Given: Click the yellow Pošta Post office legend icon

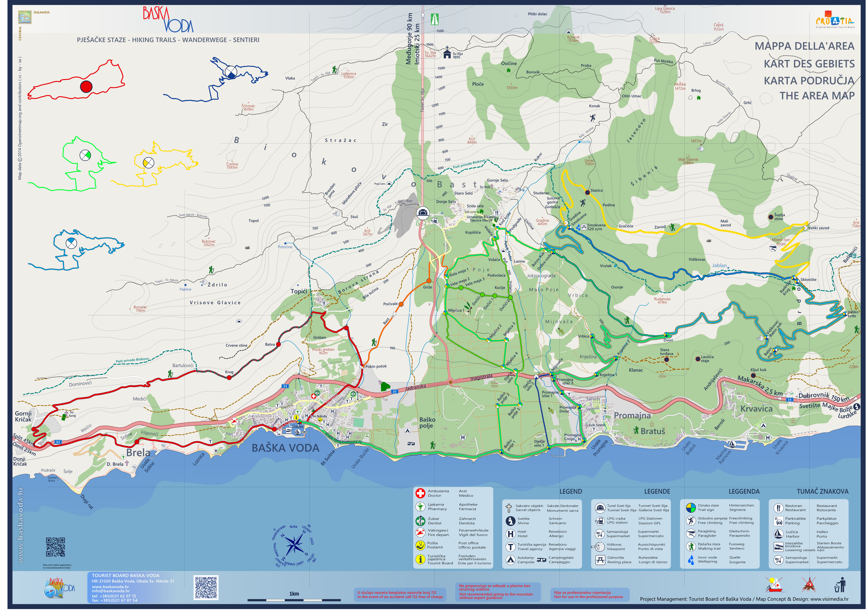Looking at the screenshot, I should [x=420, y=545].
